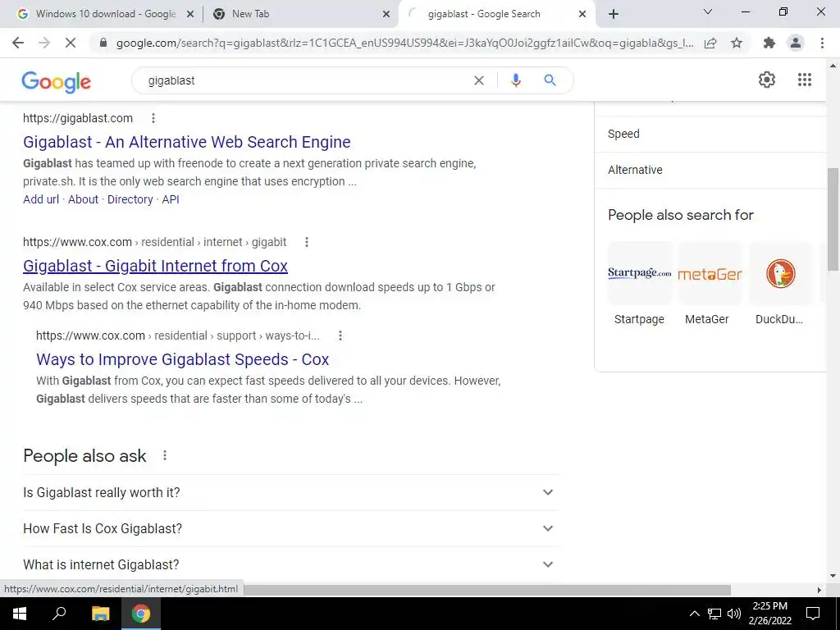This screenshot has height=630, width=840.
Task: Open the Chrome extensions puzzle icon
Action: click(x=769, y=43)
